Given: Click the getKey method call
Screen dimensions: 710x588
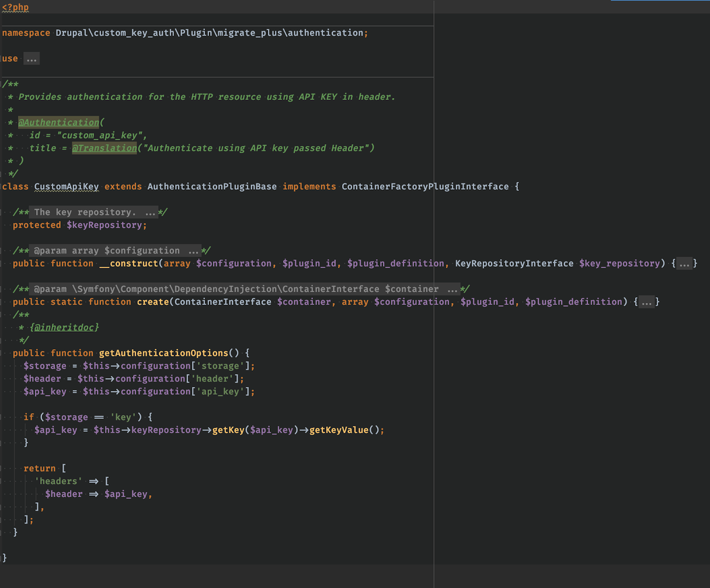Looking at the screenshot, I should click(x=228, y=430).
